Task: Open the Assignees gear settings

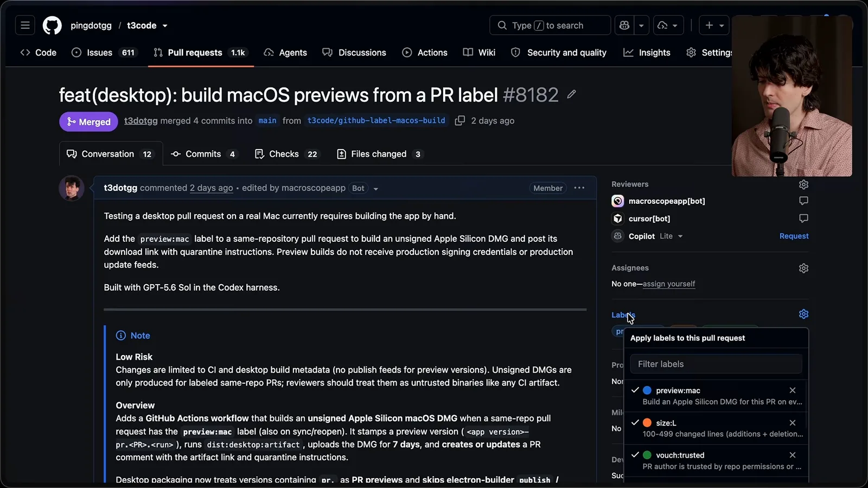Action: [803, 268]
